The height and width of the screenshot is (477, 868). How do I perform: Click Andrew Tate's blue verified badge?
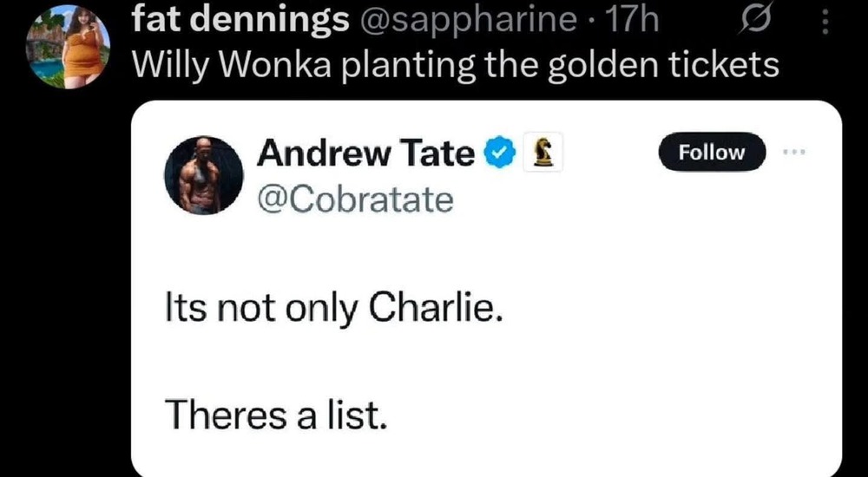(x=496, y=154)
